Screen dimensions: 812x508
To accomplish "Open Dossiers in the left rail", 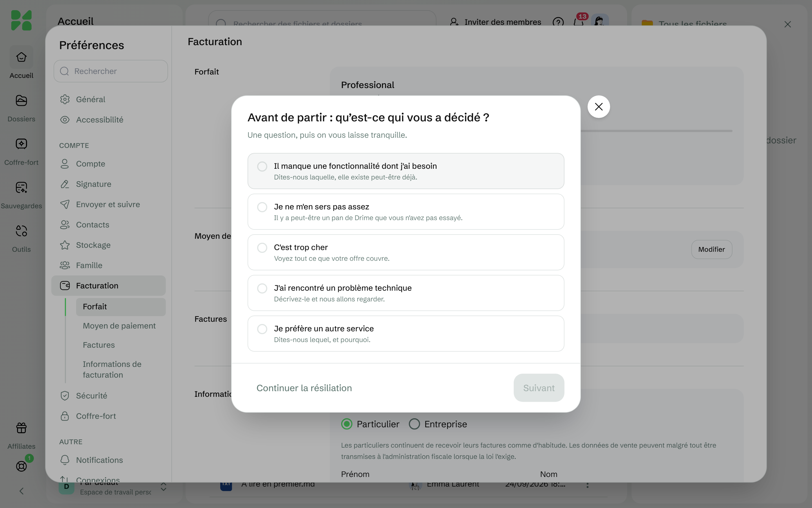I will point(21,108).
